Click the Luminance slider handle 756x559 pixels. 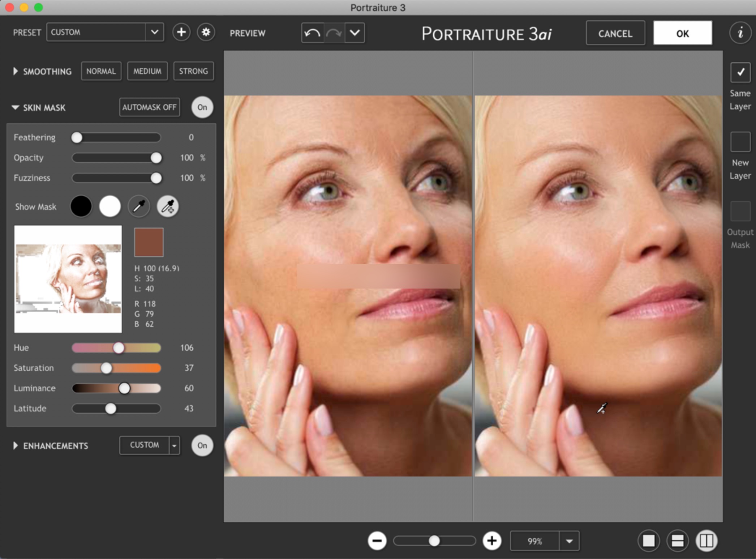(124, 388)
